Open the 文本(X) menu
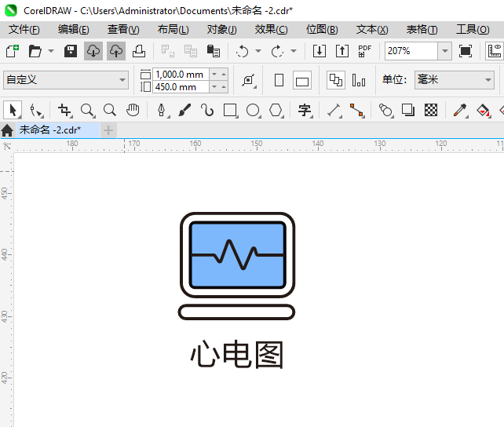 [x=372, y=30]
